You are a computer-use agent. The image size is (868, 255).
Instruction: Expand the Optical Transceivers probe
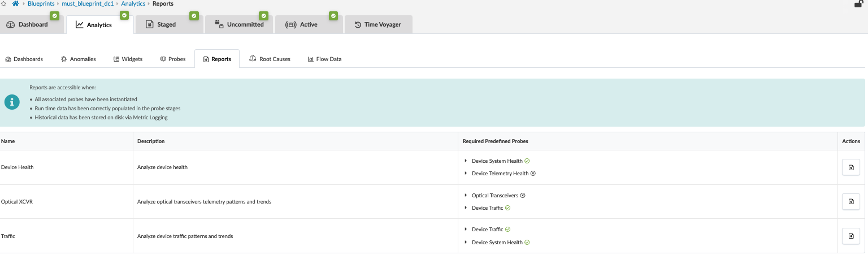[466, 196]
